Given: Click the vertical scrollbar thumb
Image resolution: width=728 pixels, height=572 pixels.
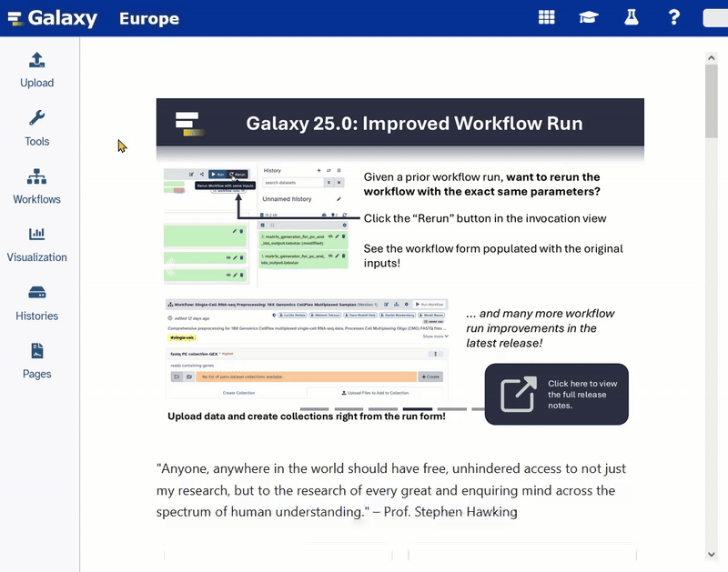Looking at the screenshot, I should [712, 101].
